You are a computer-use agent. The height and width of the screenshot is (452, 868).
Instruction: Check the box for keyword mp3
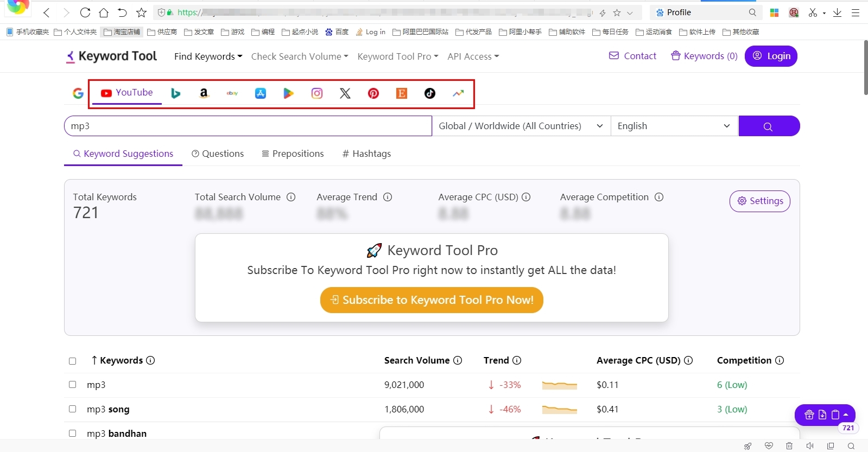click(72, 384)
